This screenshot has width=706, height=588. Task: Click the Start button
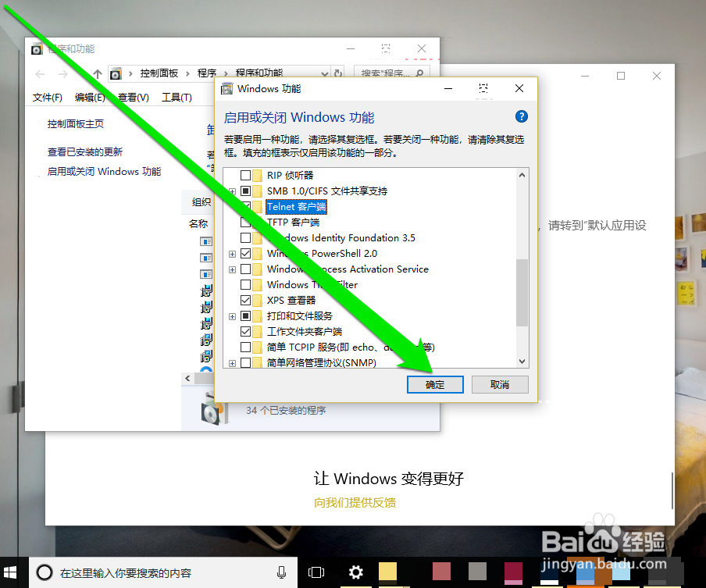point(10,572)
